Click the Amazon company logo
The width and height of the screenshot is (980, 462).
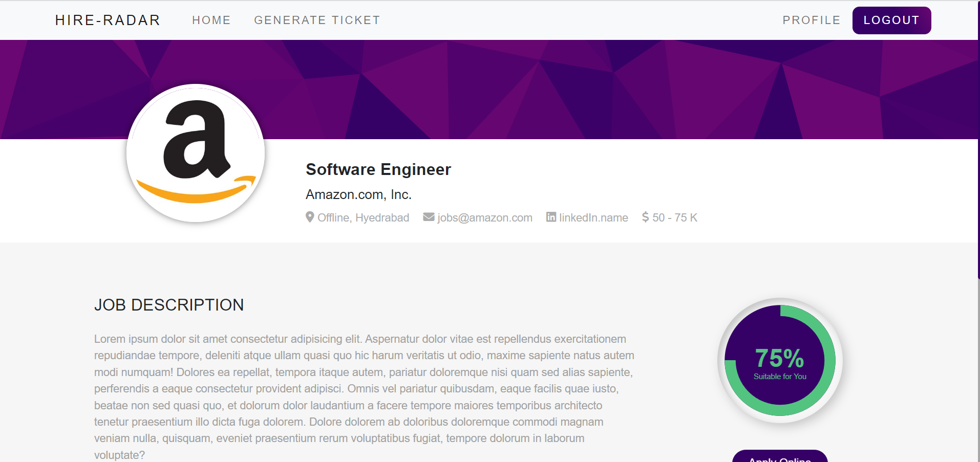tap(196, 153)
